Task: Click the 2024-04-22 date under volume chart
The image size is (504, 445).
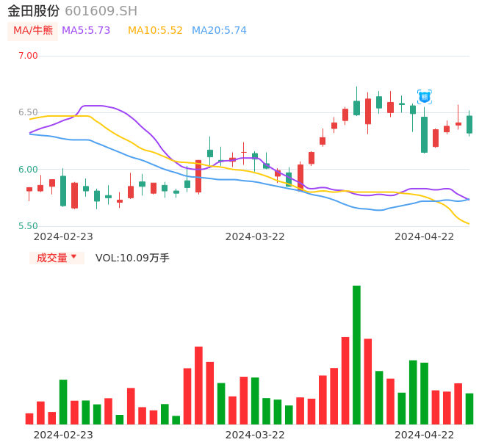Action: [425, 435]
